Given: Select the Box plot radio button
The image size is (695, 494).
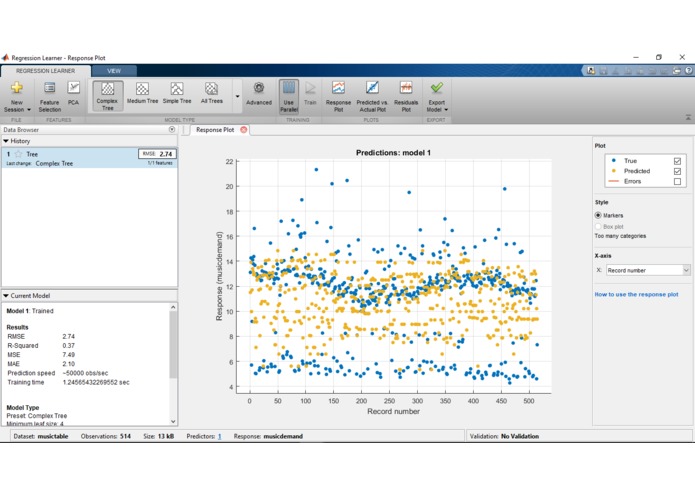Looking at the screenshot, I should pyautogui.click(x=598, y=226).
